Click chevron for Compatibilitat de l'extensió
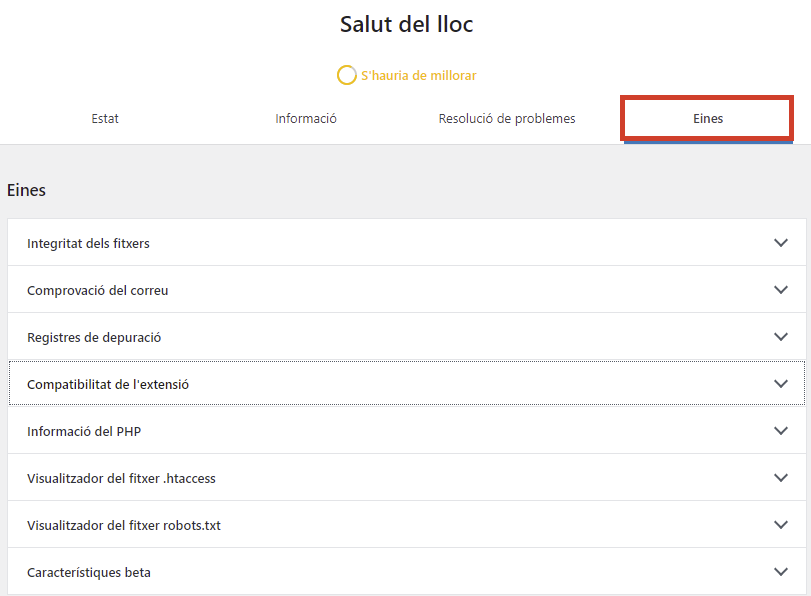The width and height of the screenshot is (811, 596). tap(780, 384)
